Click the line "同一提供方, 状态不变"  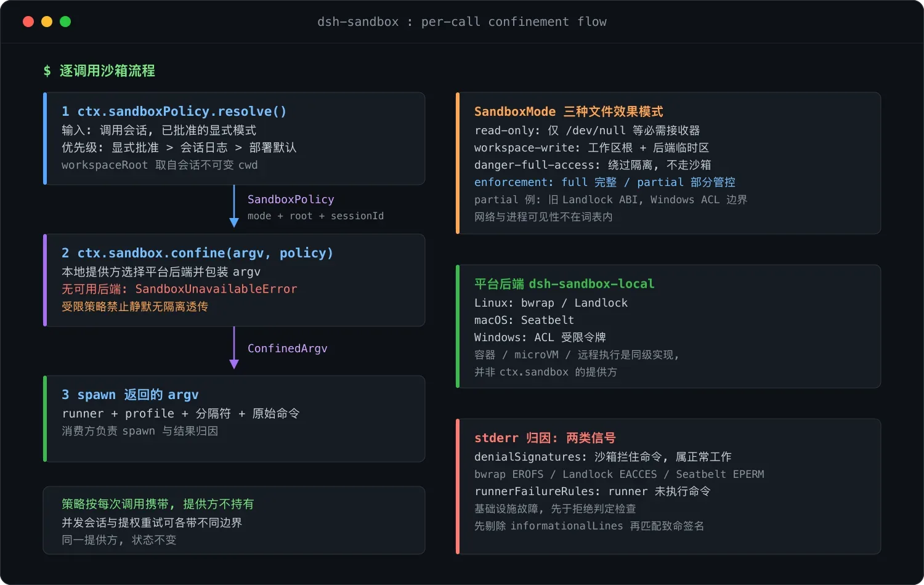(119, 540)
